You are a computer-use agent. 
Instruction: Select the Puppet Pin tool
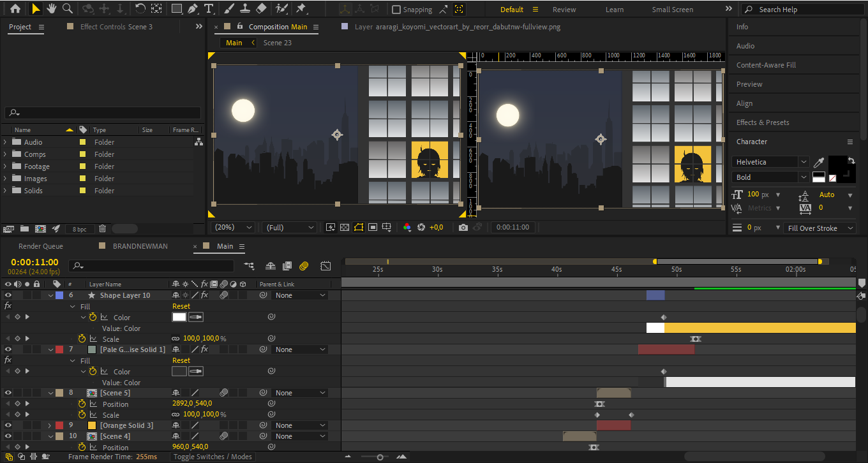[301, 9]
